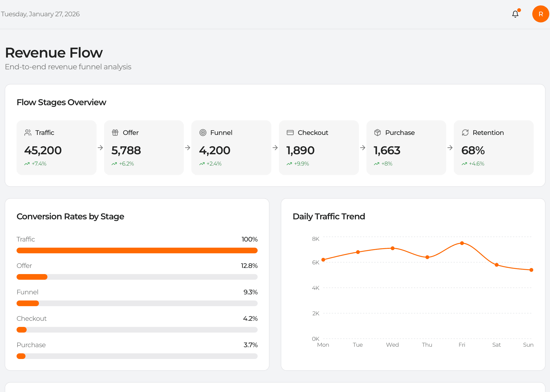The height and width of the screenshot is (392, 550).
Task: Click arrow between Traffic and Offer cards
Action: [x=100, y=148]
